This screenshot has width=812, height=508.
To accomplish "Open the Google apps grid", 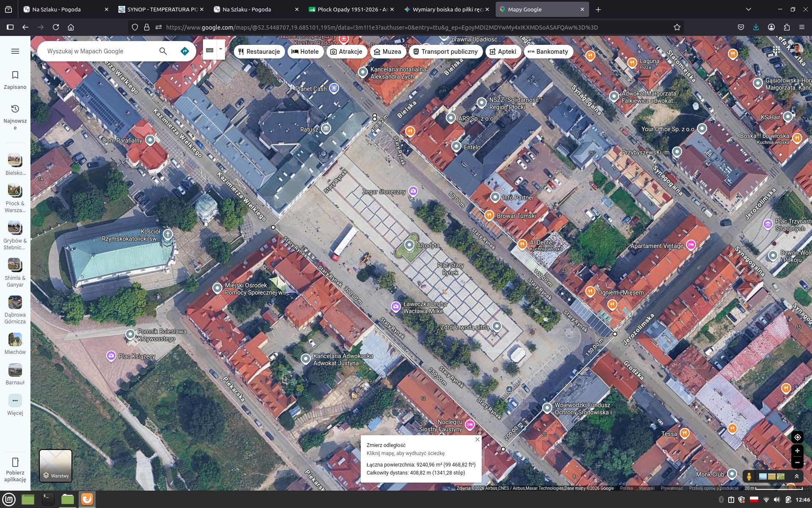I will tap(776, 50).
